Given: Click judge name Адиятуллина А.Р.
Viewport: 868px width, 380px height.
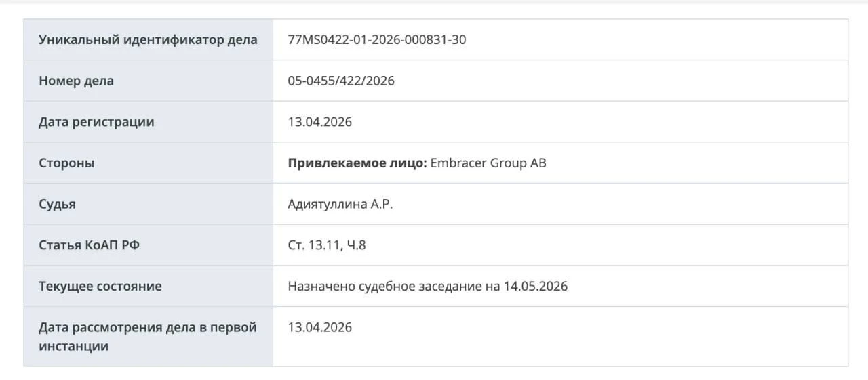Looking at the screenshot, I should (340, 204).
